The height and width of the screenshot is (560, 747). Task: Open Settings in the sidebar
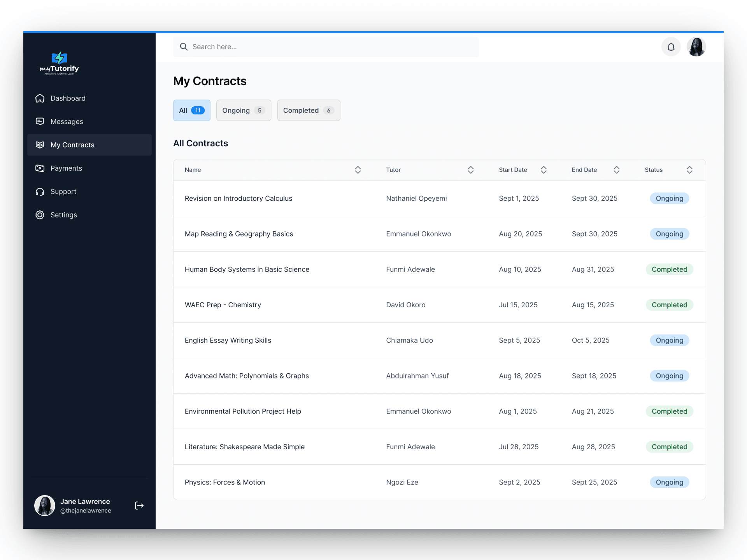point(63,215)
